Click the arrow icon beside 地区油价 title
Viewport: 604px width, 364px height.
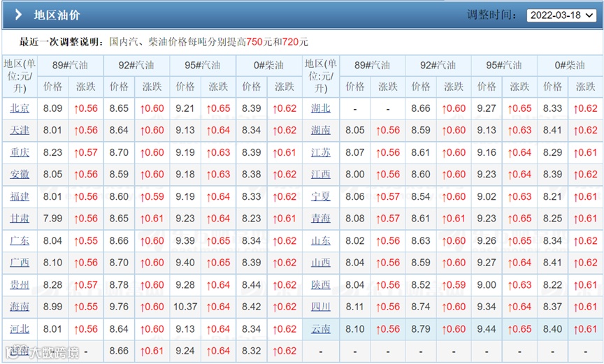coord(18,15)
